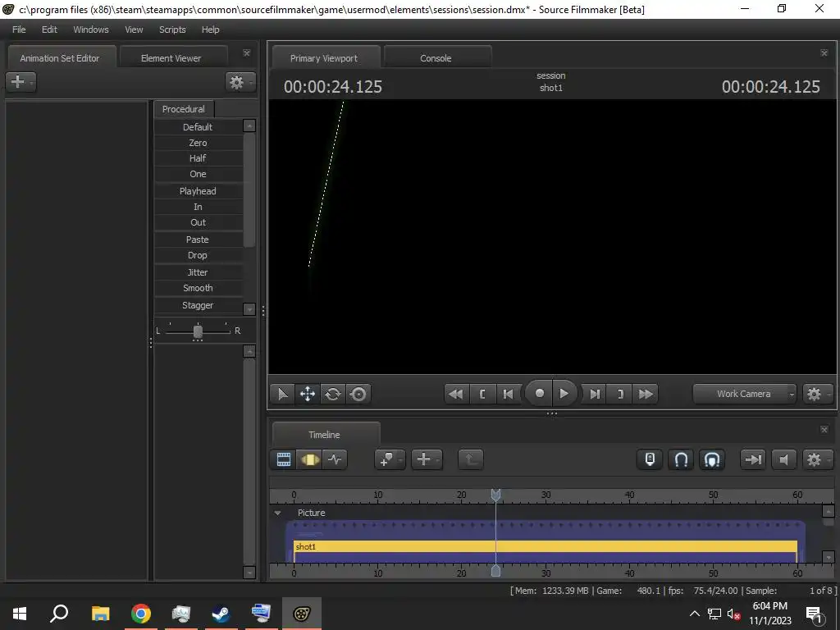The width and height of the screenshot is (840, 630).
Task: Open viewport settings gear menu
Action: click(818, 395)
